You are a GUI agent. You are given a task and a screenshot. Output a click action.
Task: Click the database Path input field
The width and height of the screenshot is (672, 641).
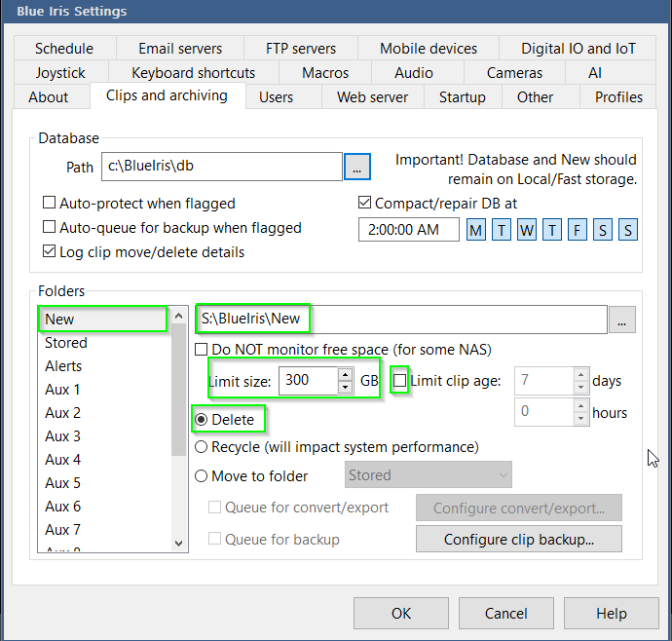(222, 167)
